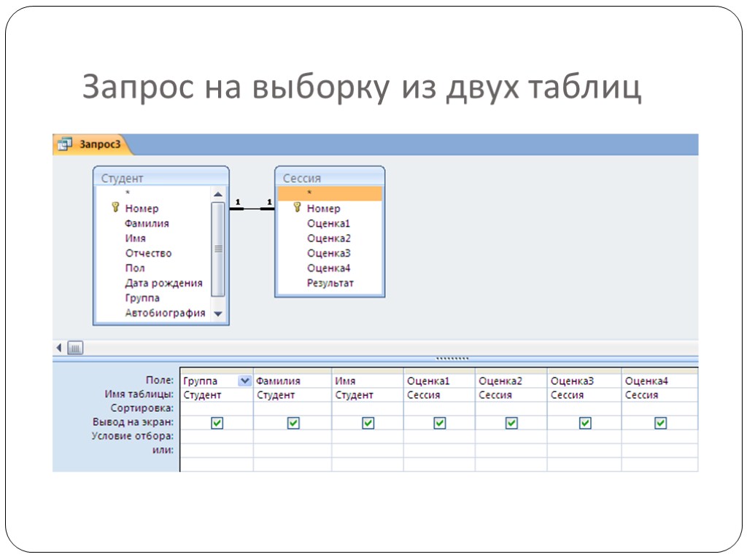747x560 pixels.
Task: Click the up arrow of Студент field list scrollbar
Action: (x=218, y=194)
